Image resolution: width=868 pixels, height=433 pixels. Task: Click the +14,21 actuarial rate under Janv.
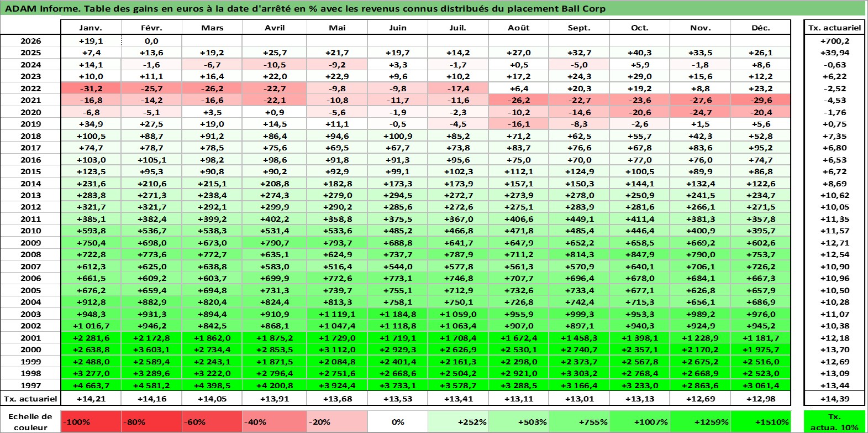[x=91, y=399]
